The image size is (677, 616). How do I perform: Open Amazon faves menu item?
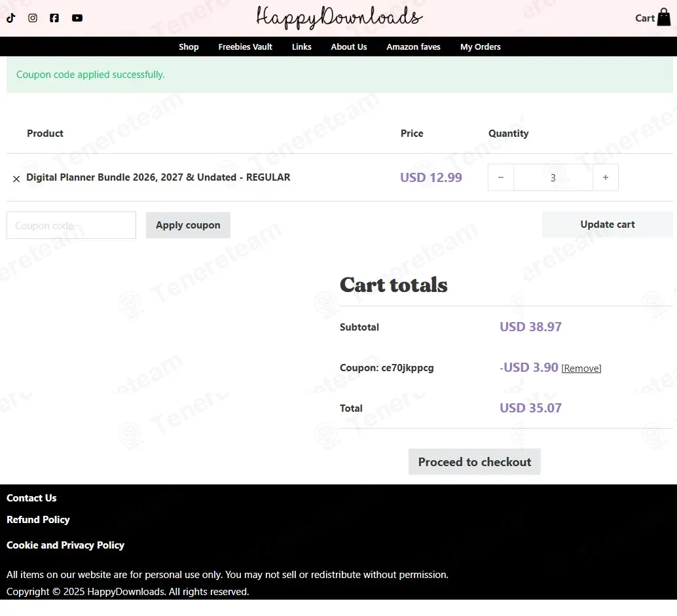pyautogui.click(x=413, y=46)
